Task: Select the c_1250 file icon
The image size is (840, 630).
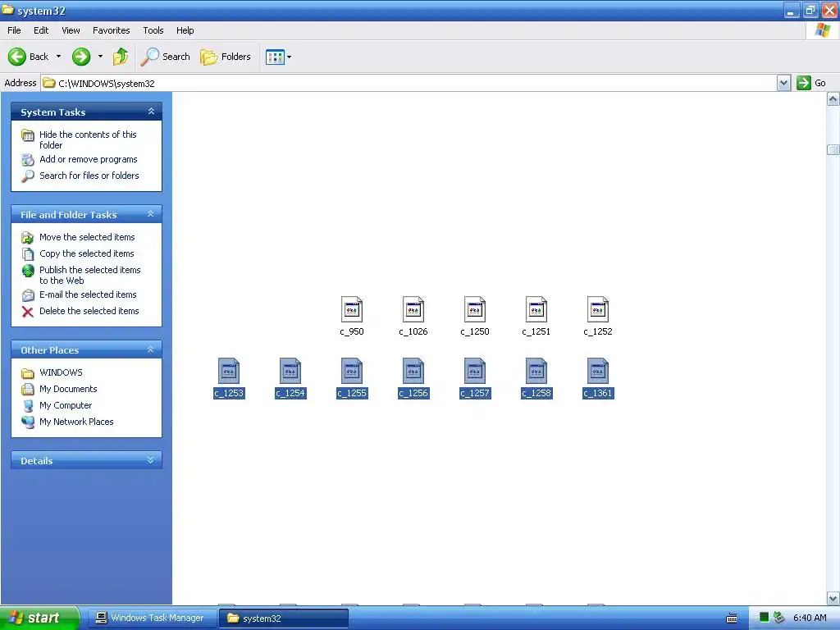Action: [475, 309]
